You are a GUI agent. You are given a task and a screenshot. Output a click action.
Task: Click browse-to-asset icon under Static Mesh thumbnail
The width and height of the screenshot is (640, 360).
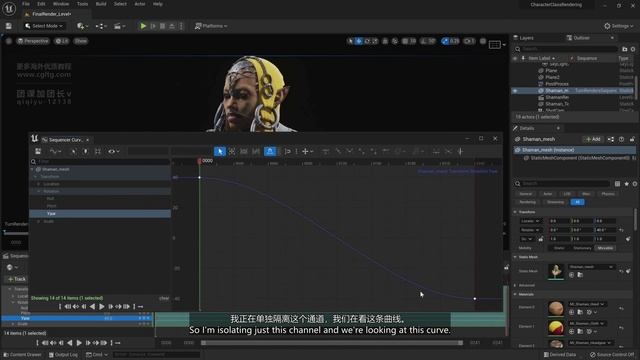580,275
